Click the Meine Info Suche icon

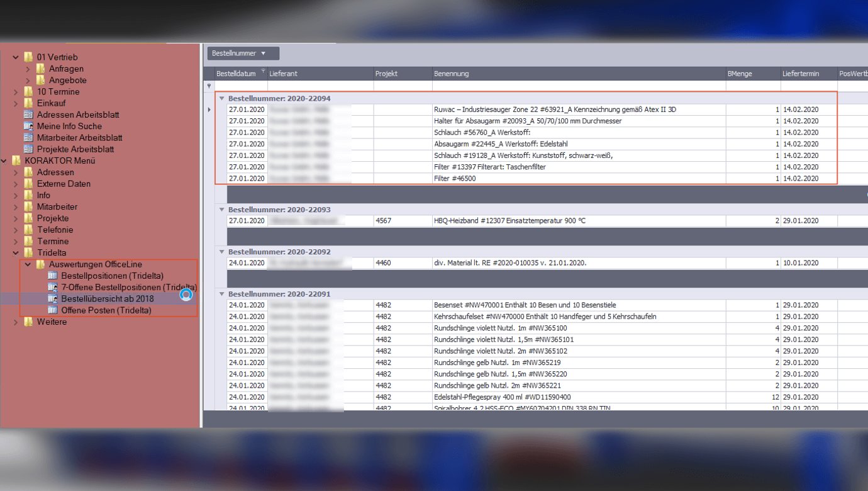[28, 127]
